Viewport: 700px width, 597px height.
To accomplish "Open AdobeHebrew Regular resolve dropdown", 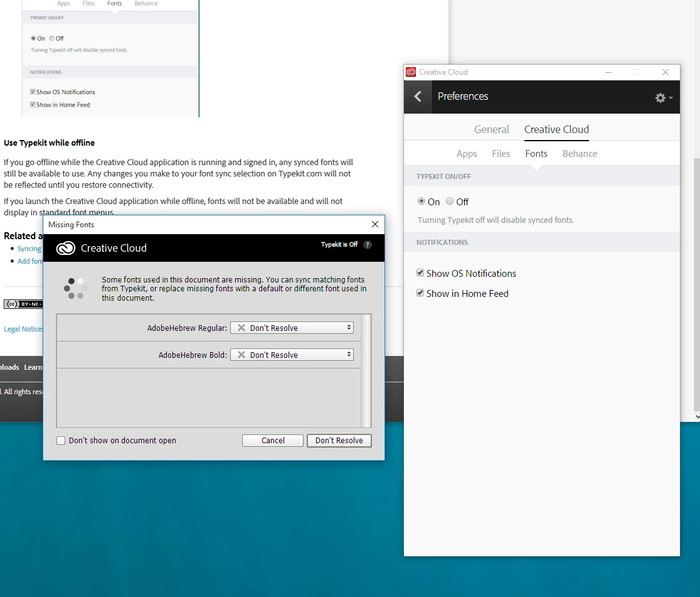I will click(x=292, y=328).
